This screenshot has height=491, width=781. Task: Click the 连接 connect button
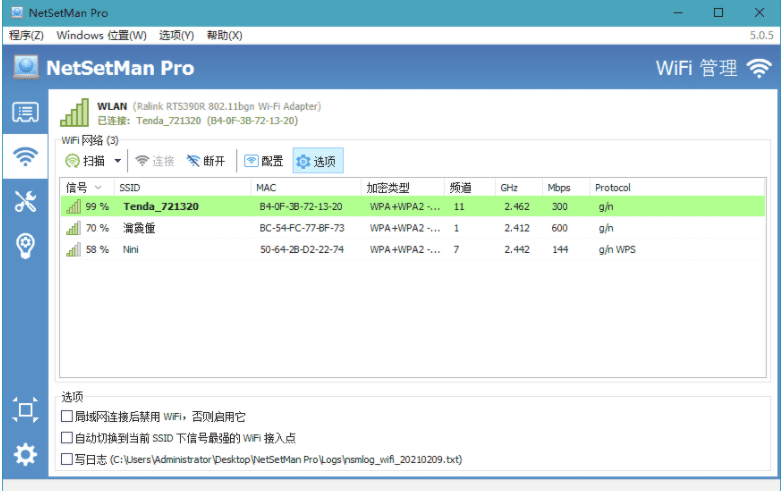[155, 161]
